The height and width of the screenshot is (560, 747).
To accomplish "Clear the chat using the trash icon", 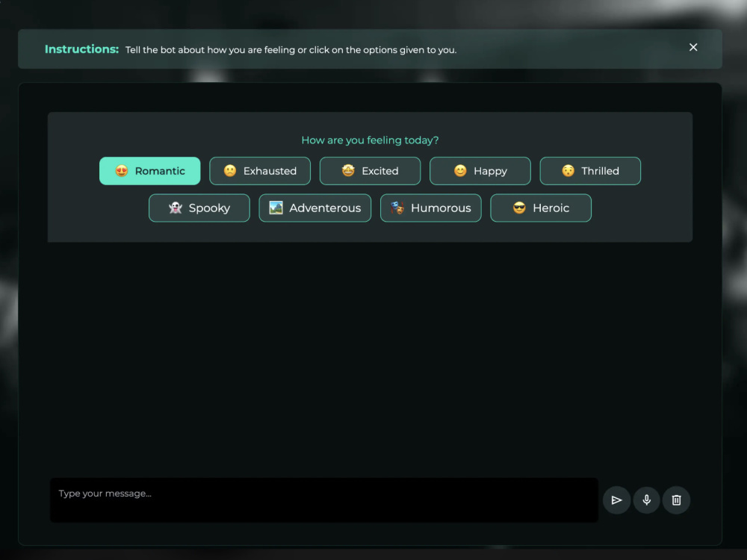I will tap(676, 500).
